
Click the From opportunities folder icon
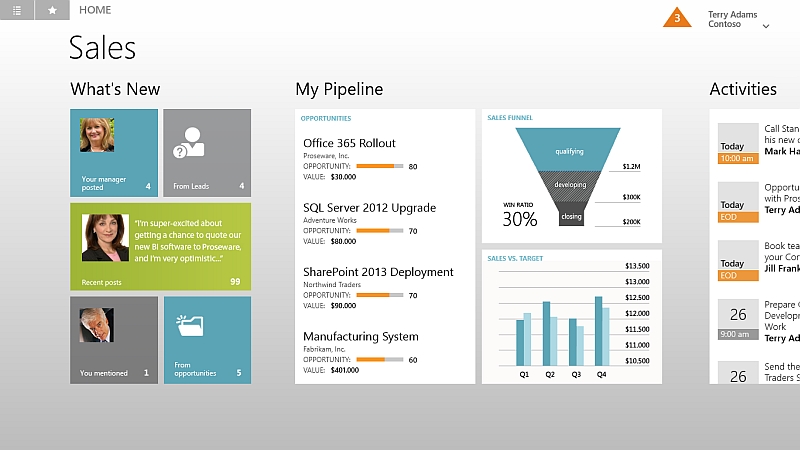(190, 326)
